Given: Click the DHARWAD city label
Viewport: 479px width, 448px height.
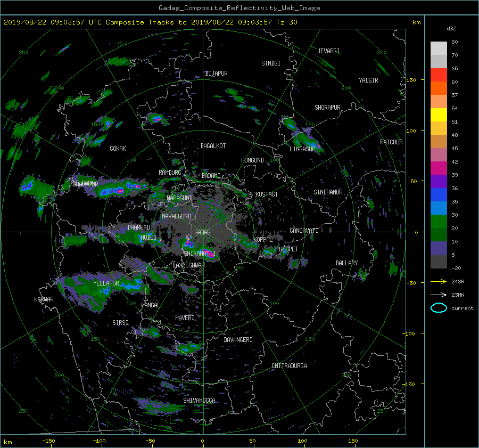Looking at the screenshot, I should pyautogui.click(x=139, y=227).
